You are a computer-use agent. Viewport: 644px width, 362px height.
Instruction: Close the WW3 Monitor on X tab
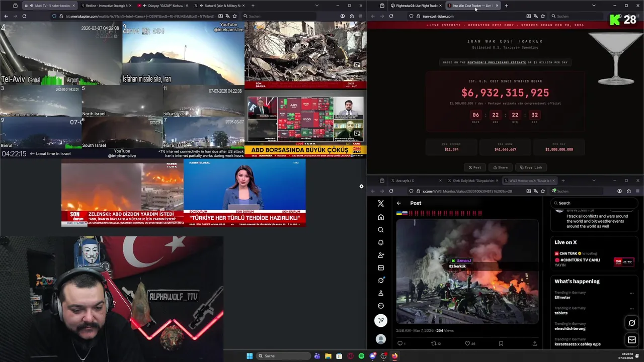tap(553, 180)
